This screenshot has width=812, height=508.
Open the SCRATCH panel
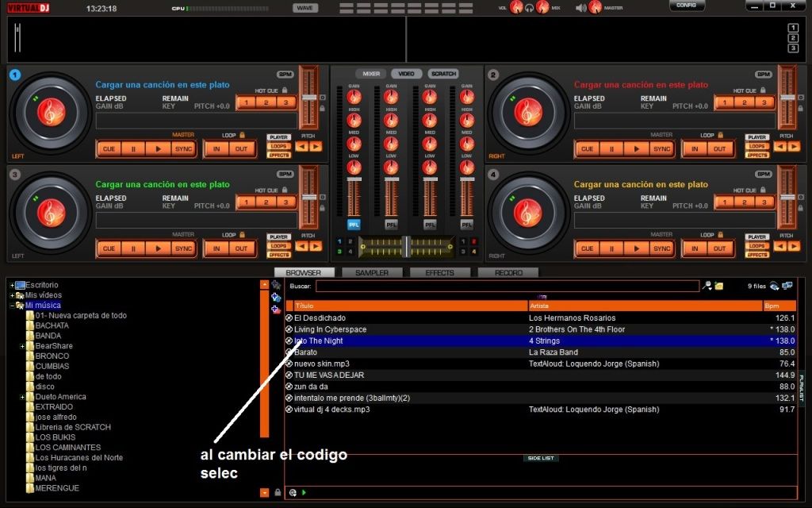click(444, 74)
